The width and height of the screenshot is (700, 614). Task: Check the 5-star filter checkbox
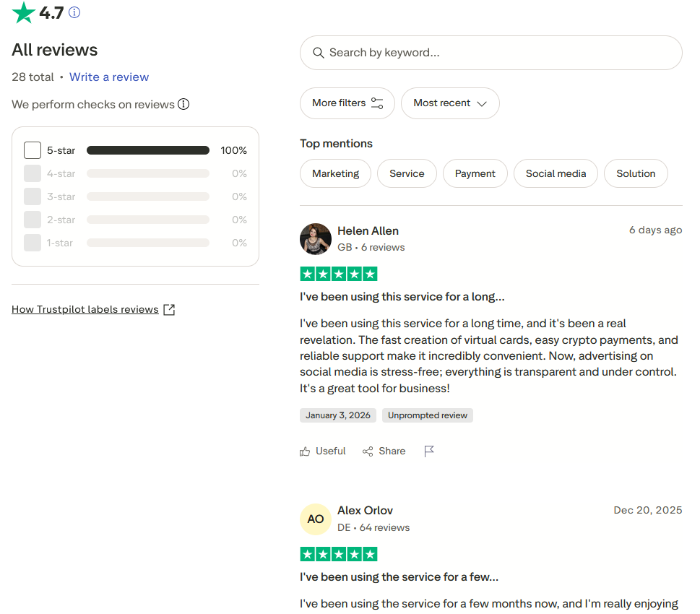[33, 150]
